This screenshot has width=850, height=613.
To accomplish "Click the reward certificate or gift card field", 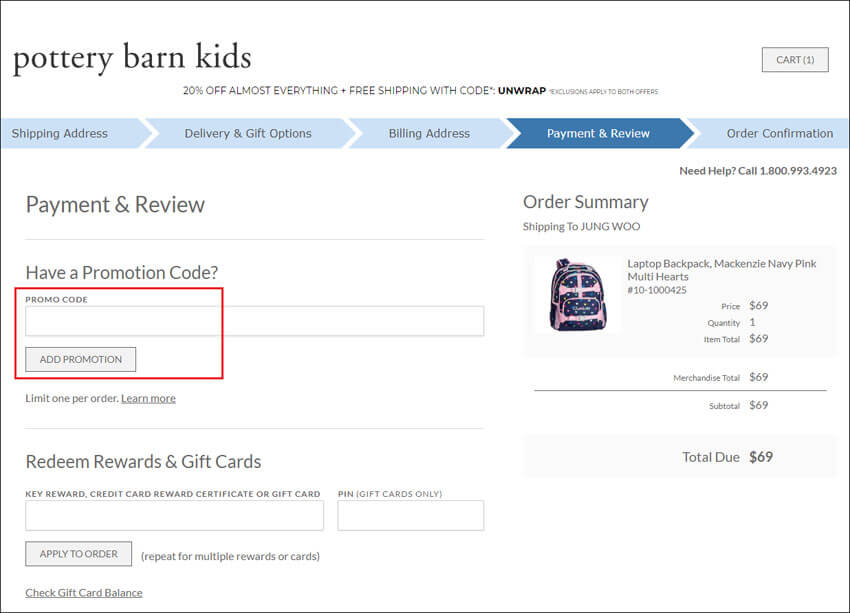I will [x=174, y=516].
